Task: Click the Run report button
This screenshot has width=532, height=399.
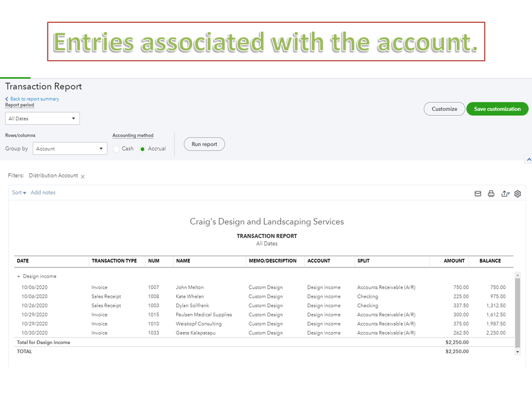Action: click(204, 144)
